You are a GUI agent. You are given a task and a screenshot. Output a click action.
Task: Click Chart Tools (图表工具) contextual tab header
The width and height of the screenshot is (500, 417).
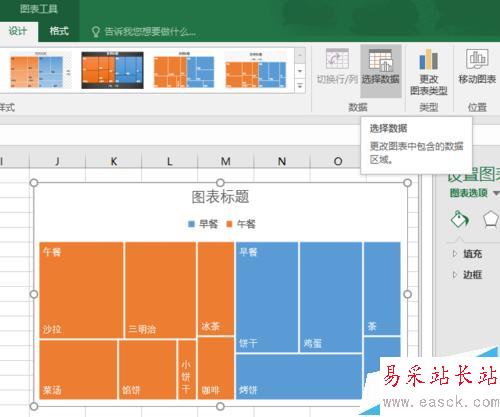click(39, 9)
